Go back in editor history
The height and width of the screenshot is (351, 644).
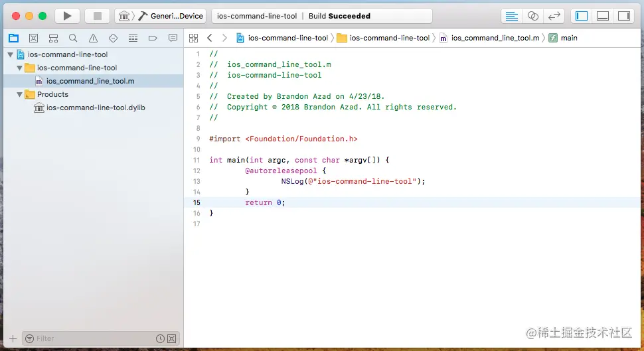pos(209,38)
